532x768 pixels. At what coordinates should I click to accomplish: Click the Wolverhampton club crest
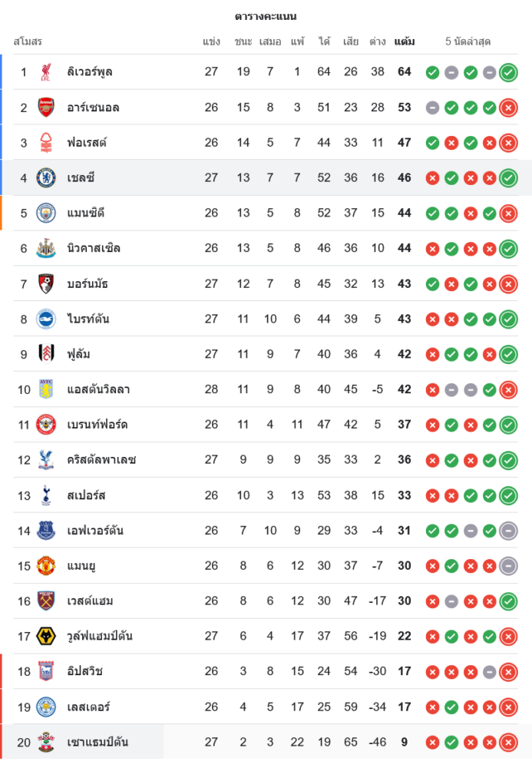click(x=46, y=636)
